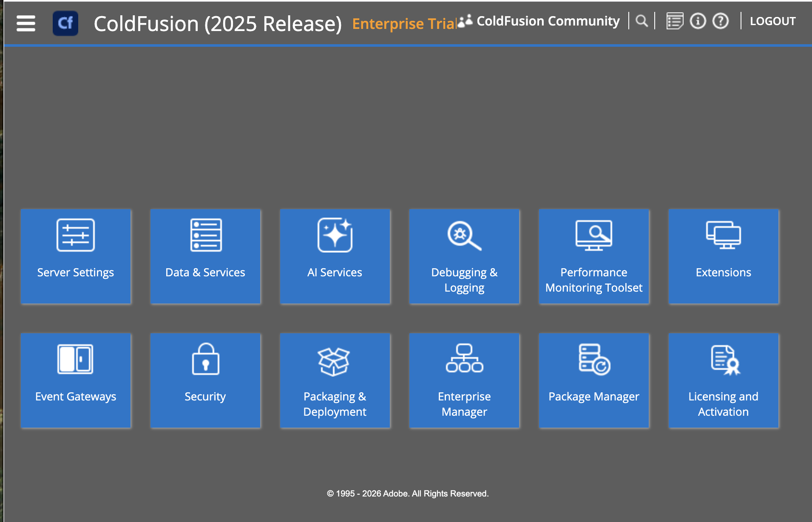This screenshot has width=812, height=522.
Task: Open the system information list icon
Action: pyautogui.click(x=675, y=21)
